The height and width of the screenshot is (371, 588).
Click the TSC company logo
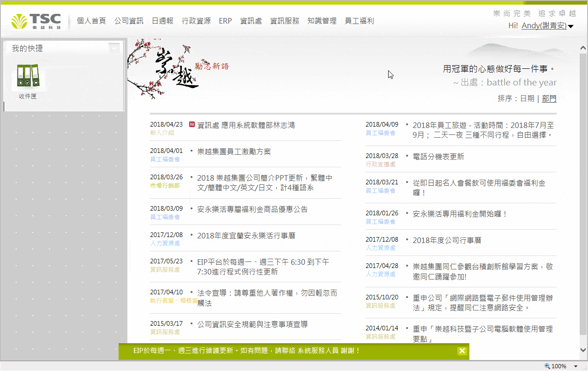click(36, 21)
